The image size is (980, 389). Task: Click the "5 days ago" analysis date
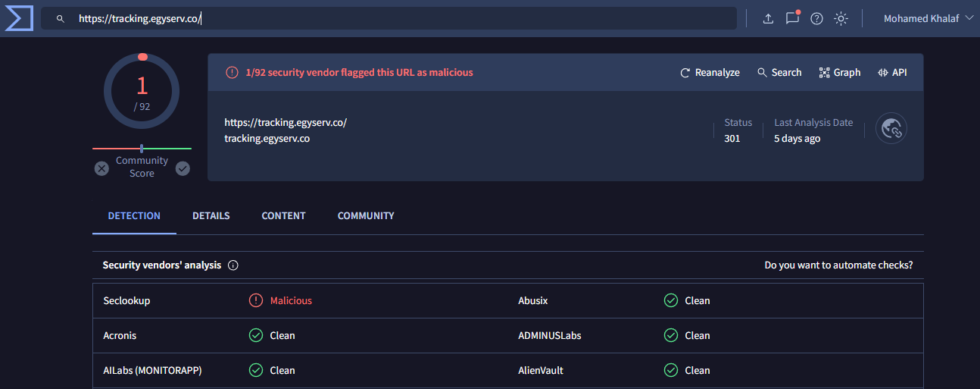tap(797, 139)
